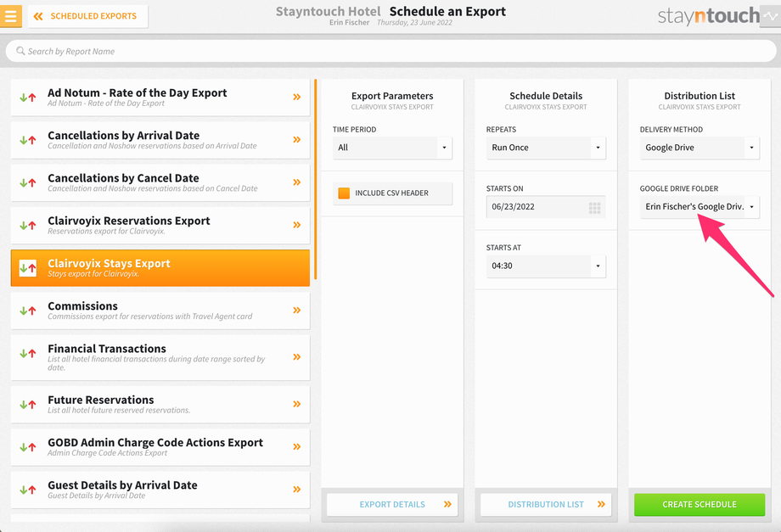
Task: Click the Export Details button
Action: click(392, 505)
